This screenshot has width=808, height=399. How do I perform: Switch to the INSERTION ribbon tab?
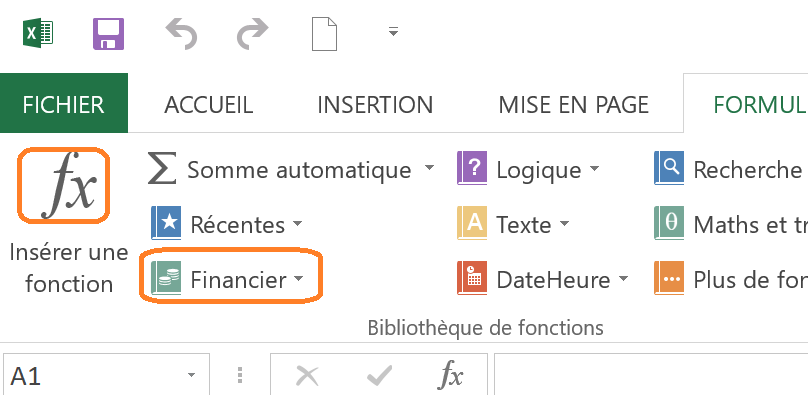375,105
